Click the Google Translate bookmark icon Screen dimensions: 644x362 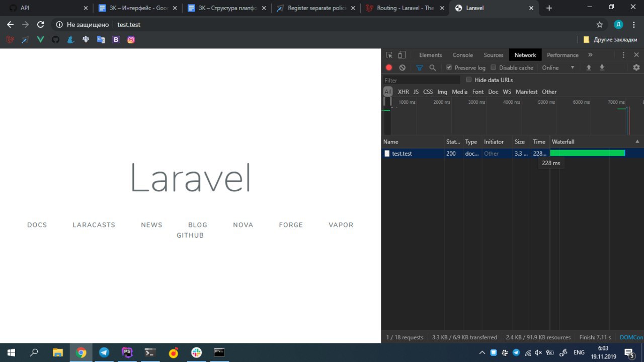[101, 39]
